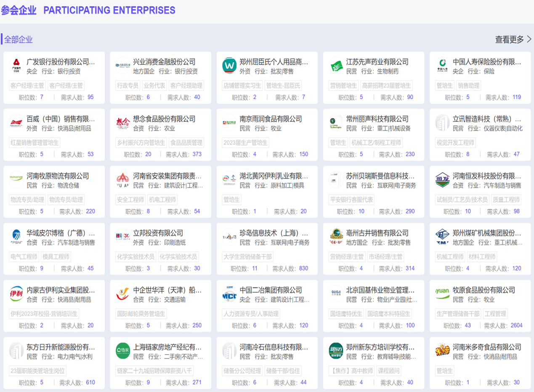Click the 恒发 logo for 河南恒发科技
Screen dimensions: 534x392
(x=442, y=180)
